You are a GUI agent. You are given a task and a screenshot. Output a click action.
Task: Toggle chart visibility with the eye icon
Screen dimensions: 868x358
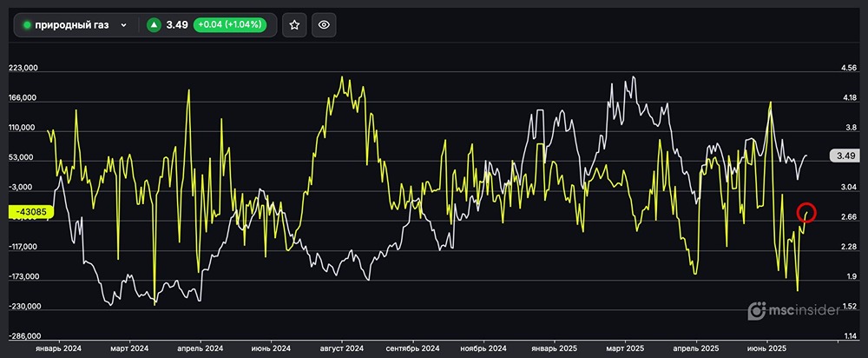pos(324,25)
